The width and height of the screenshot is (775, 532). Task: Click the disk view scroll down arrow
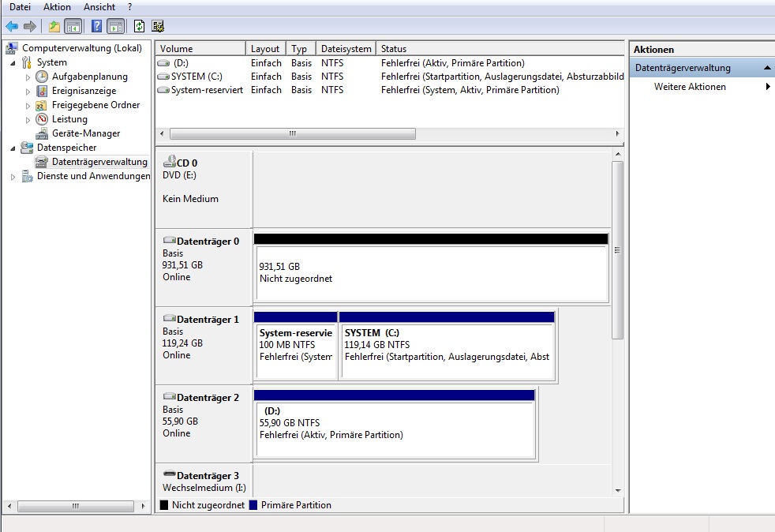tap(618, 490)
